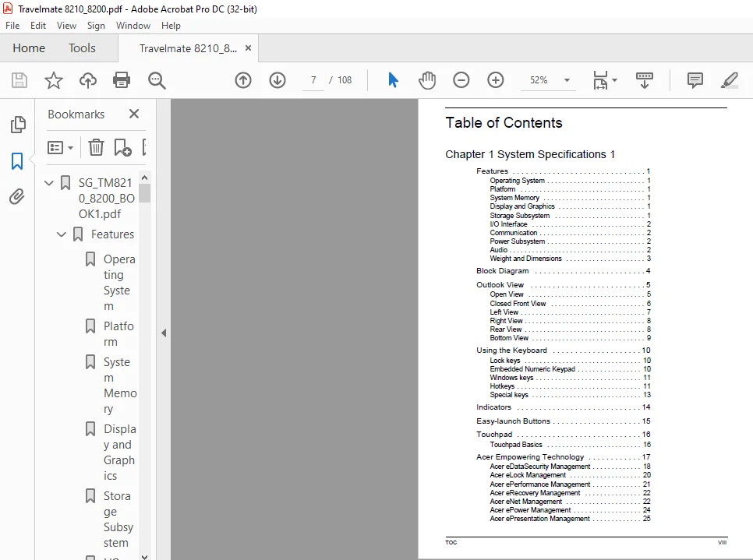Close the Travelmate 8210 document tab
The height and width of the screenshot is (560, 753).
(x=249, y=48)
